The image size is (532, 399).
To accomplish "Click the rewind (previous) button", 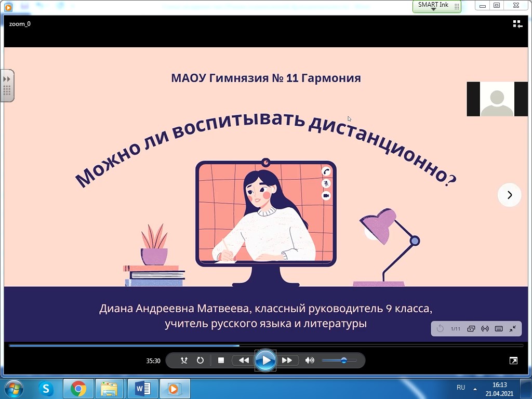I will coord(244,360).
